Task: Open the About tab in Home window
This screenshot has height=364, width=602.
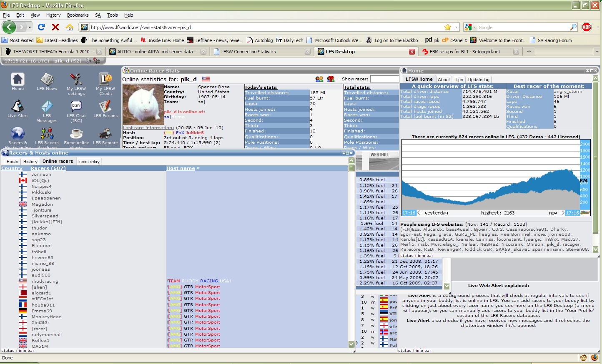Action: point(444,80)
